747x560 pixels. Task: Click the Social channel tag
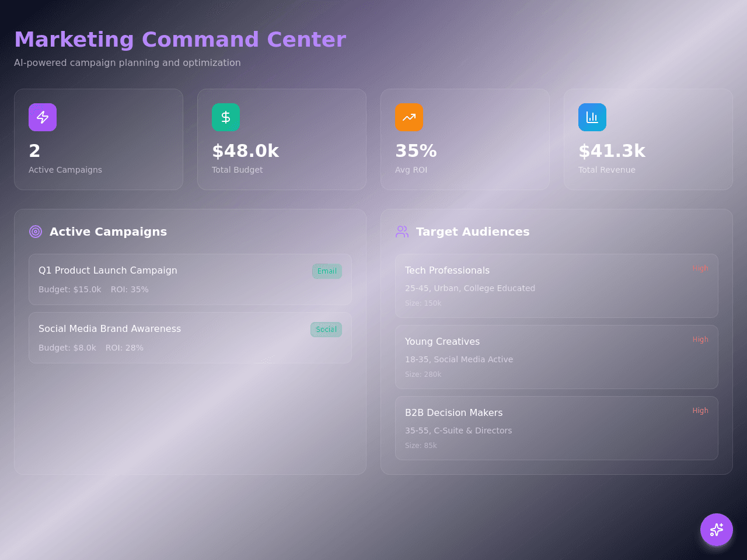tap(326, 330)
